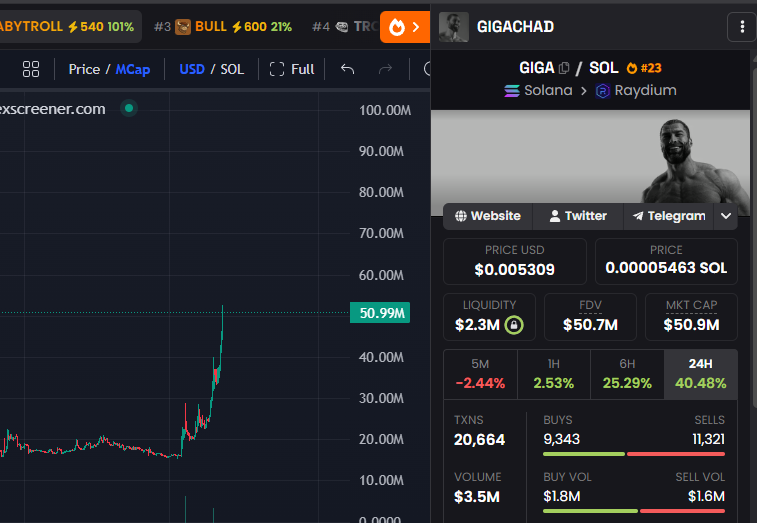Click the MKT CAP $50.9M box

click(691, 317)
